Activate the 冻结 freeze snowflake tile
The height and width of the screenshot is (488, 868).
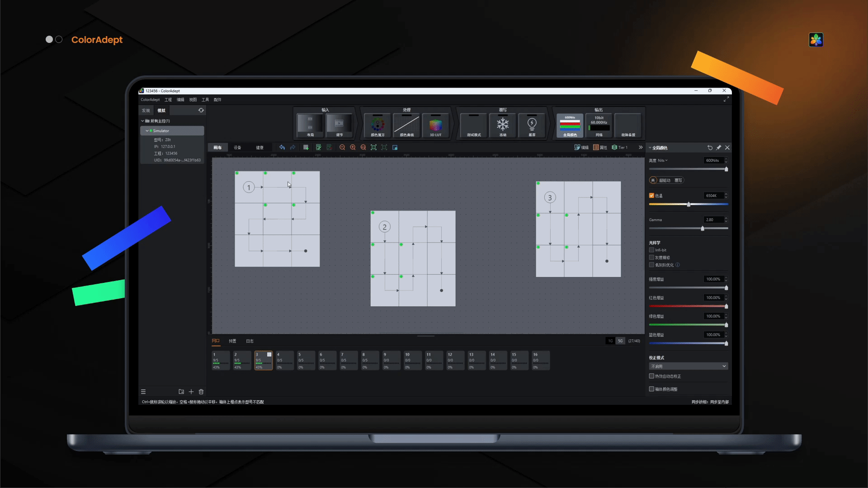[503, 125]
